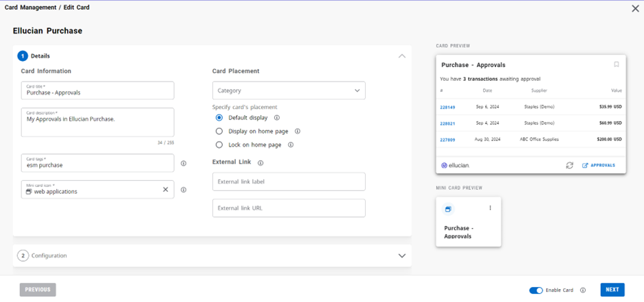Click the Details section header label

coord(40,55)
